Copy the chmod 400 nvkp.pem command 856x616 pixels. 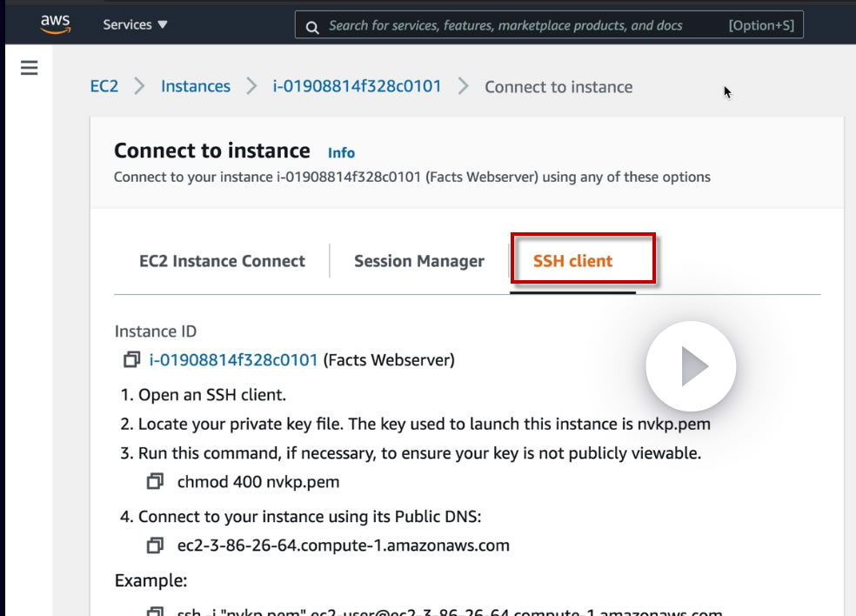155,481
